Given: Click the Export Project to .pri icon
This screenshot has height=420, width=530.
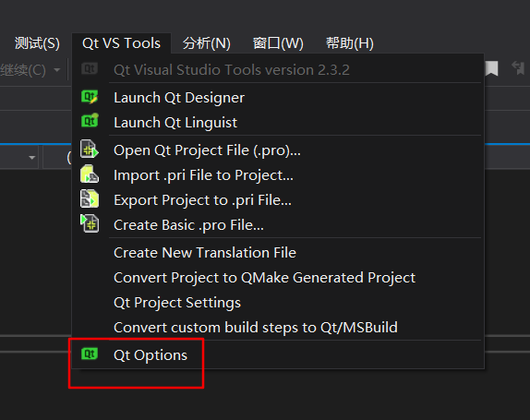Looking at the screenshot, I should point(90,198).
